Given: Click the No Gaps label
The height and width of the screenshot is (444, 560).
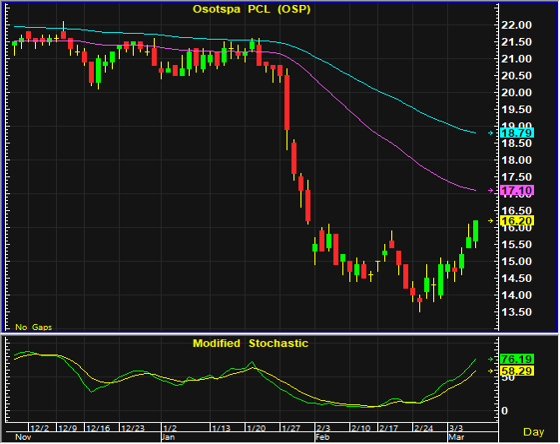Looking at the screenshot, I should pyautogui.click(x=34, y=327).
